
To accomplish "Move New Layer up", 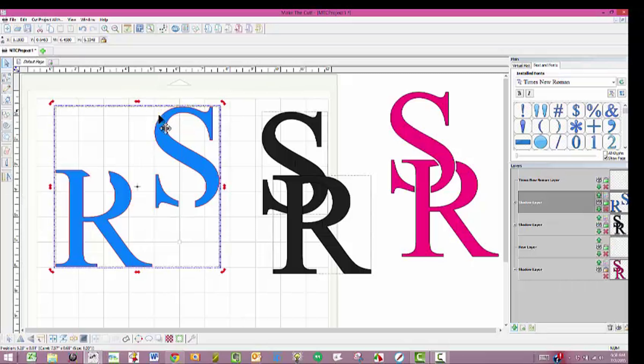I will point(599,240).
